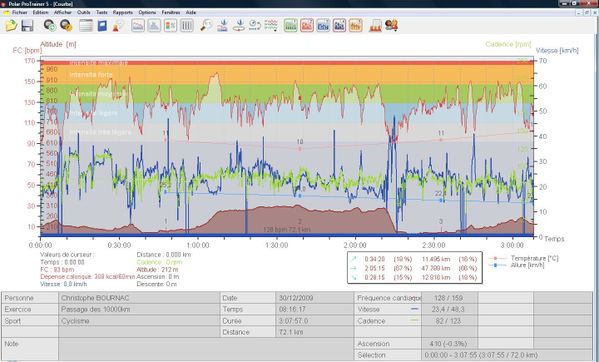Click the 'Altitude [m]' axis label

coord(58,44)
